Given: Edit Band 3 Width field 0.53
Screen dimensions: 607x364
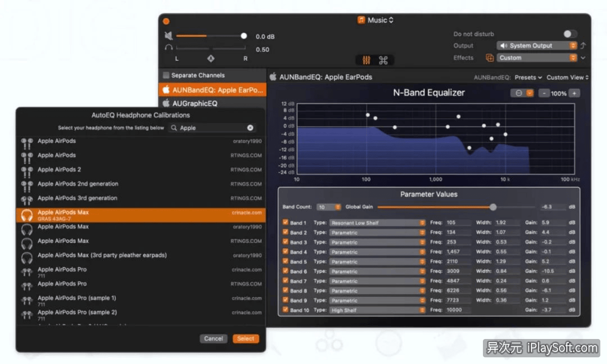Looking at the screenshot, I should point(507,242).
